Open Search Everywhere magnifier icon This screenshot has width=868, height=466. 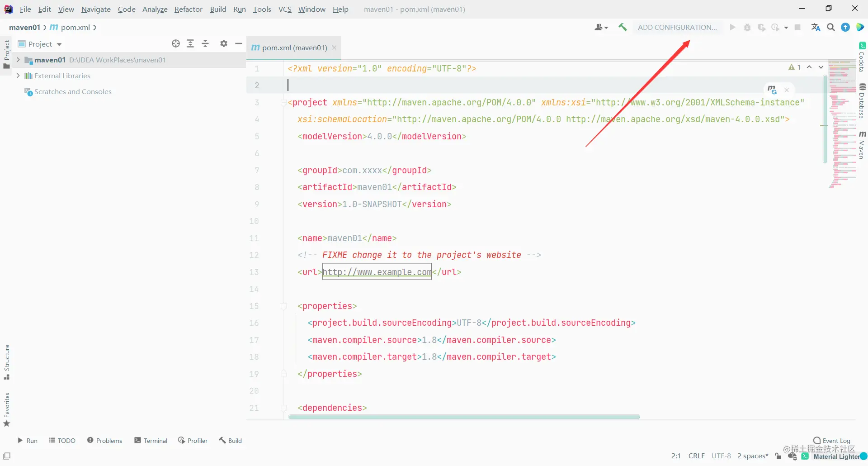pos(831,27)
